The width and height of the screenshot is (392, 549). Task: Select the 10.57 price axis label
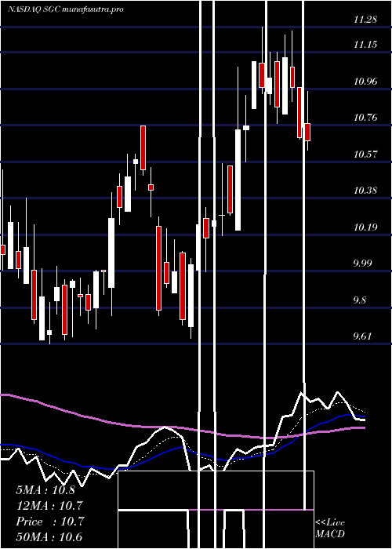[365, 154]
